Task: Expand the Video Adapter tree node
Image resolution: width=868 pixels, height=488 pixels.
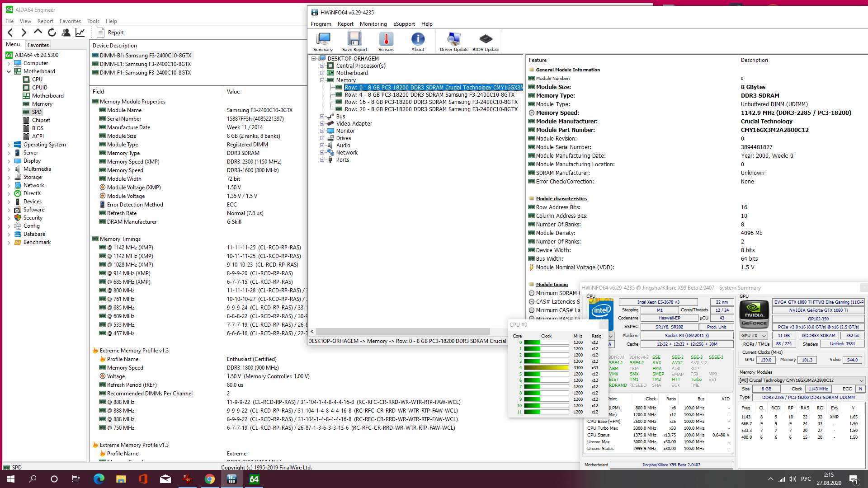Action: click(x=322, y=124)
